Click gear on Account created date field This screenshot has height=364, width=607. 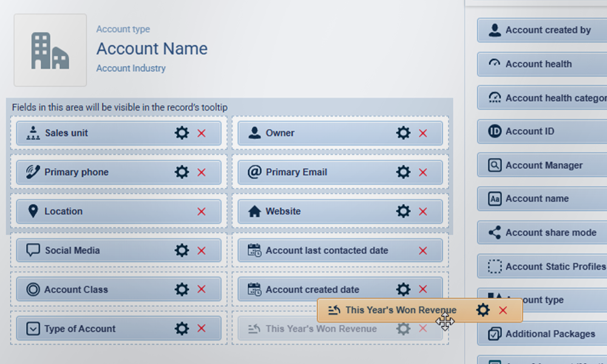[x=403, y=289]
